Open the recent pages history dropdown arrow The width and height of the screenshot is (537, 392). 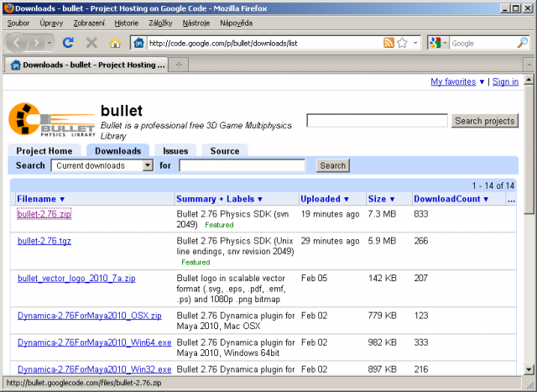click(x=50, y=43)
